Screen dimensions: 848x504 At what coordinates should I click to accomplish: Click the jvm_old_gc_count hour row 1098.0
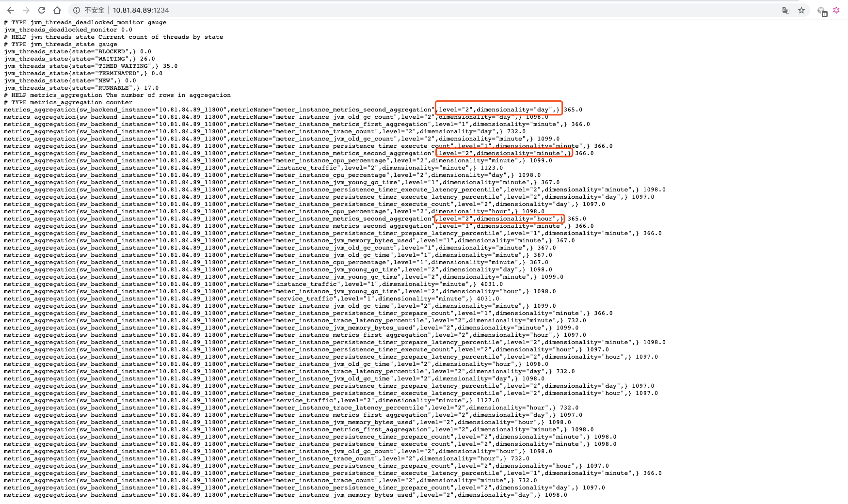(278, 451)
